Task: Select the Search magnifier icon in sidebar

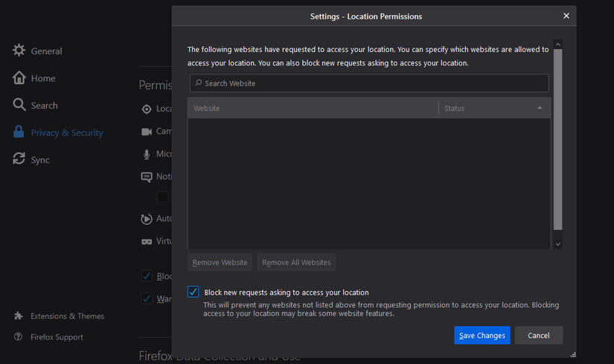Action: 19,105
